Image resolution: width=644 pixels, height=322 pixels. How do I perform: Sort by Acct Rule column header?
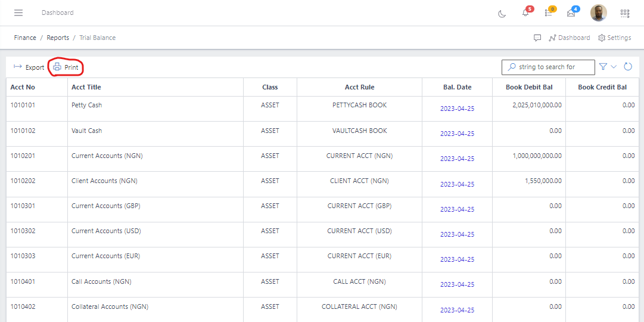coord(359,87)
